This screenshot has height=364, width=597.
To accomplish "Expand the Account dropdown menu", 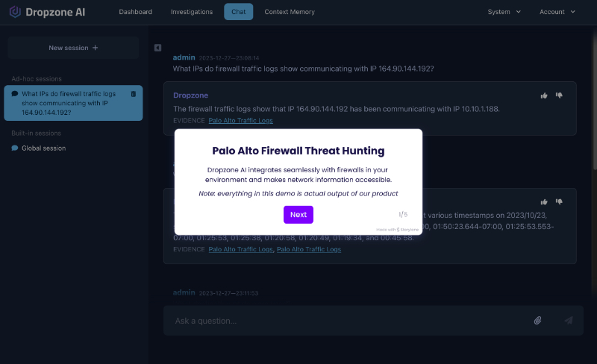I will click(x=557, y=12).
